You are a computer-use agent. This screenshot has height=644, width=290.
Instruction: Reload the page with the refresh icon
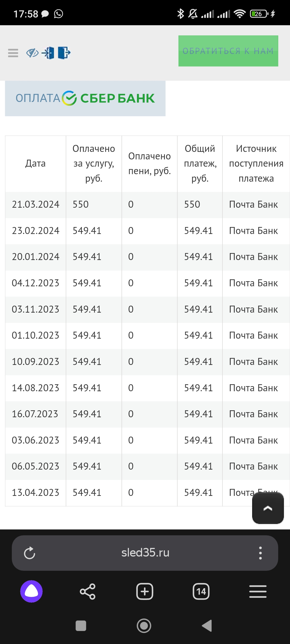tap(30, 553)
